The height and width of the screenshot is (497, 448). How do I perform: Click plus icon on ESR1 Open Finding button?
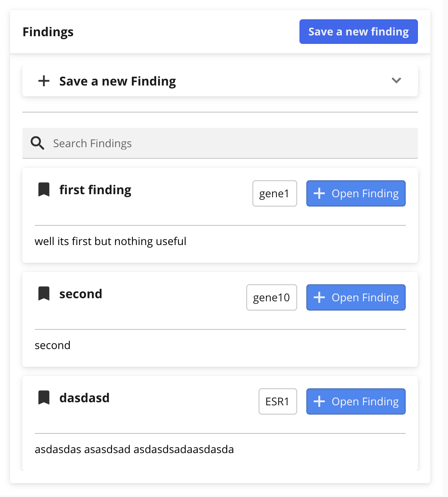(x=319, y=401)
